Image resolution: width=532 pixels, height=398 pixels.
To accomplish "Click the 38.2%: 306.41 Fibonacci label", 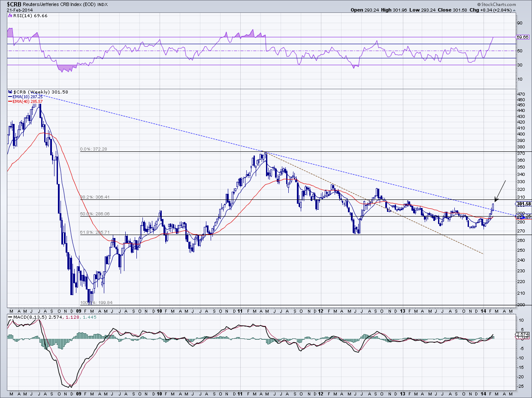I will click(x=94, y=197).
